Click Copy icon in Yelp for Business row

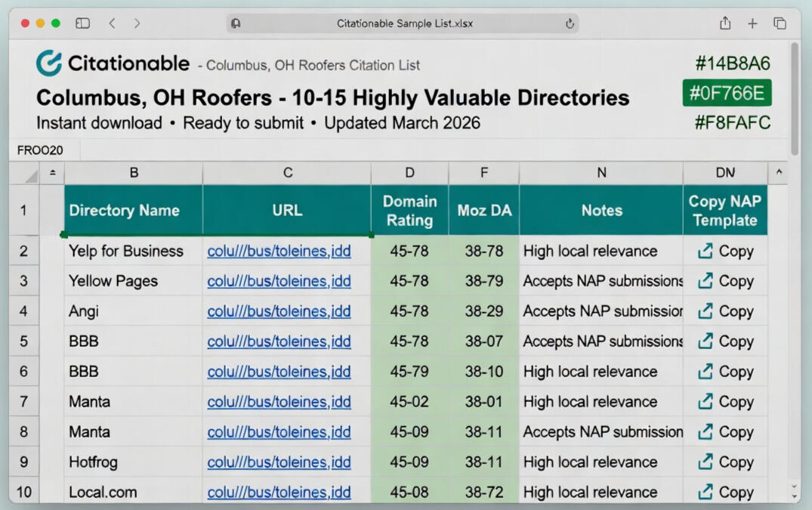point(705,251)
